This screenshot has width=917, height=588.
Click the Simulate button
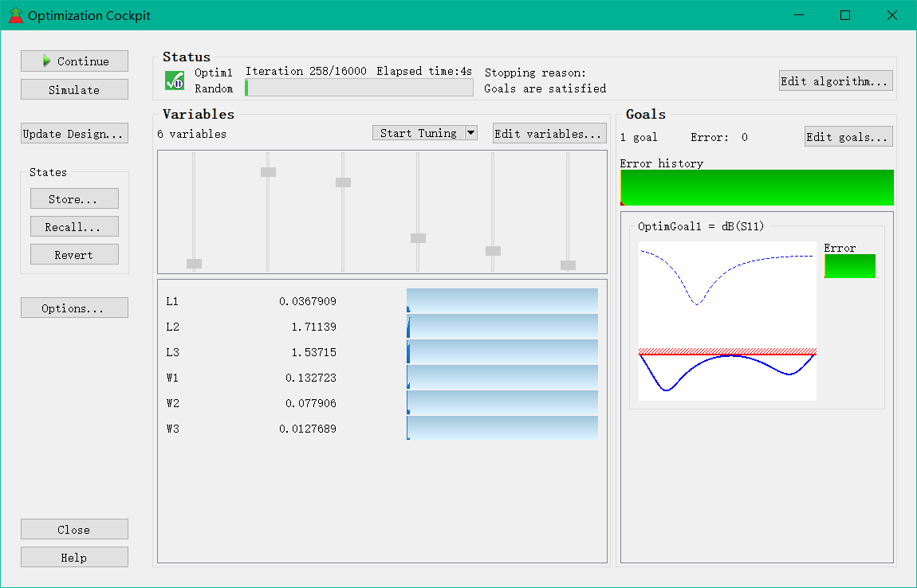click(74, 90)
